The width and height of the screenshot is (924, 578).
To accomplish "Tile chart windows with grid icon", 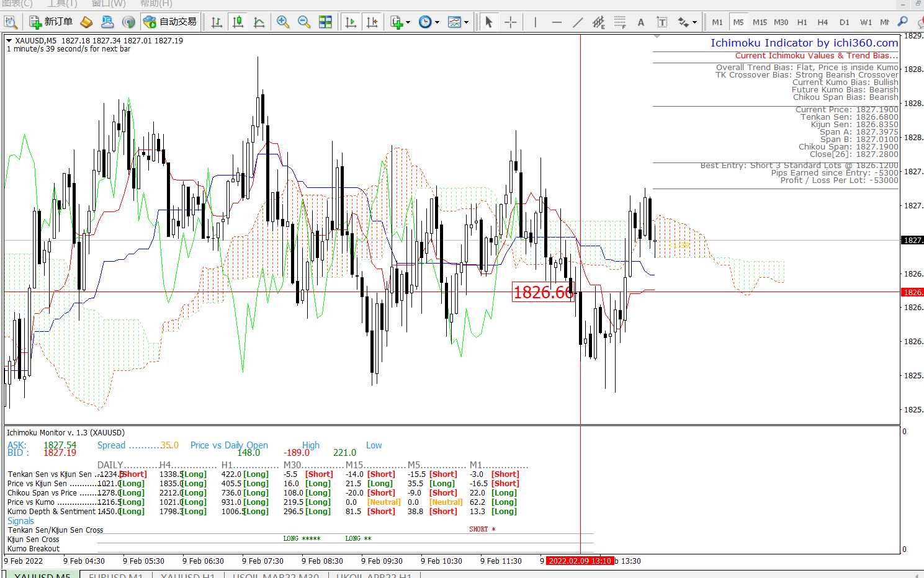I will 325,22.
